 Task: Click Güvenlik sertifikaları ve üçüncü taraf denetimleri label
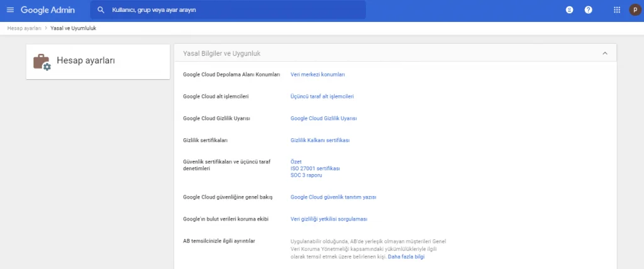point(226,165)
